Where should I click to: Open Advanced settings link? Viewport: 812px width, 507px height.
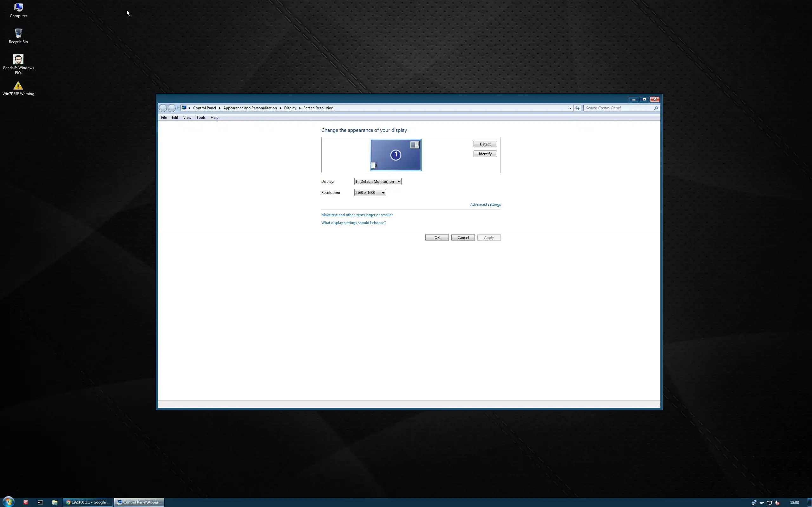485,204
